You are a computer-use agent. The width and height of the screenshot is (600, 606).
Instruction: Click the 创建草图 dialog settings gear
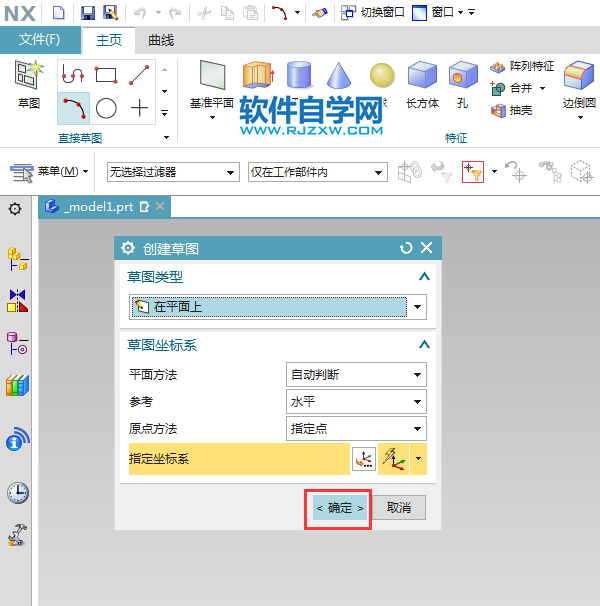tap(128, 248)
